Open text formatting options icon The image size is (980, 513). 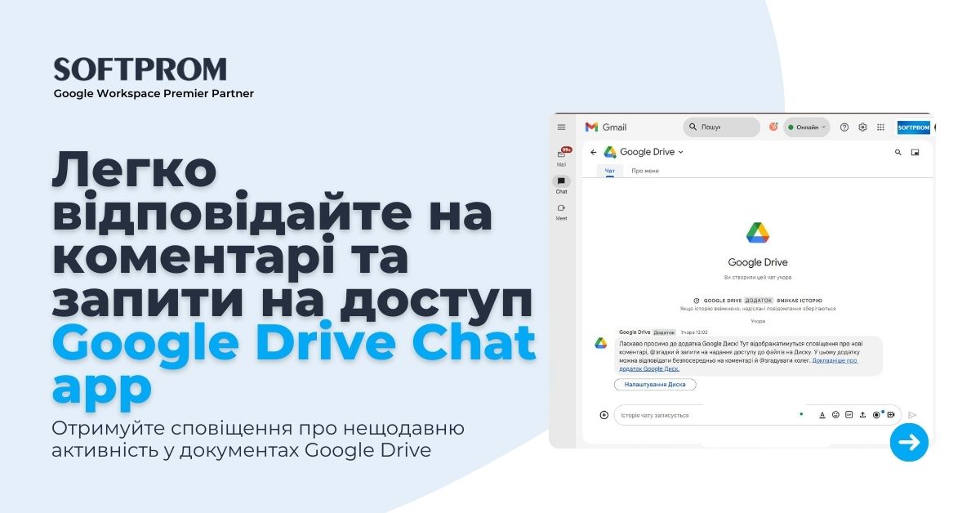[x=822, y=415]
